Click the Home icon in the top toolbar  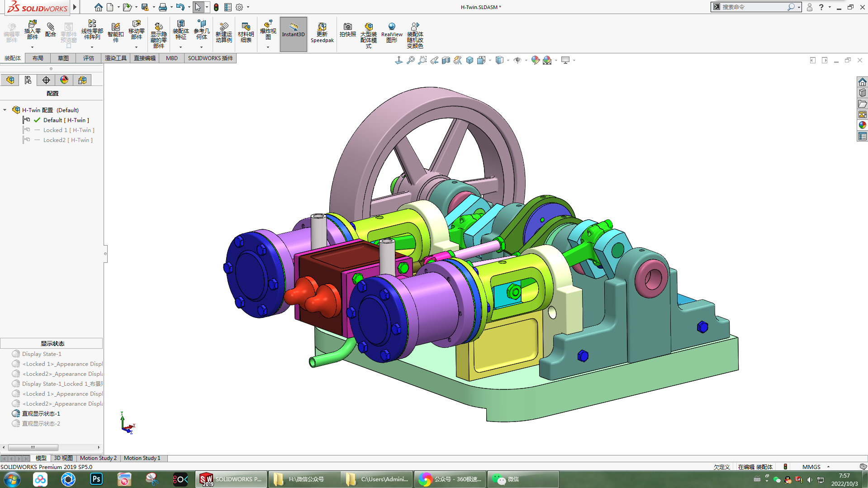[98, 7]
